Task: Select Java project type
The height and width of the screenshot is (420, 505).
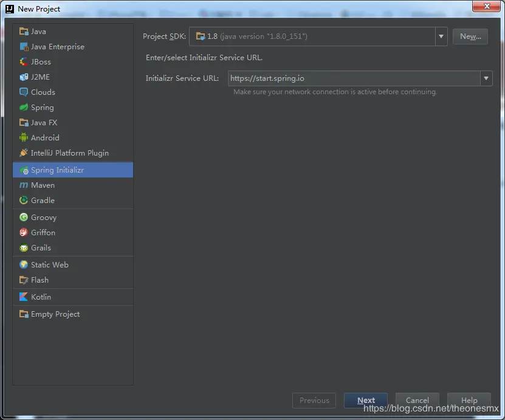Action: [73, 31]
